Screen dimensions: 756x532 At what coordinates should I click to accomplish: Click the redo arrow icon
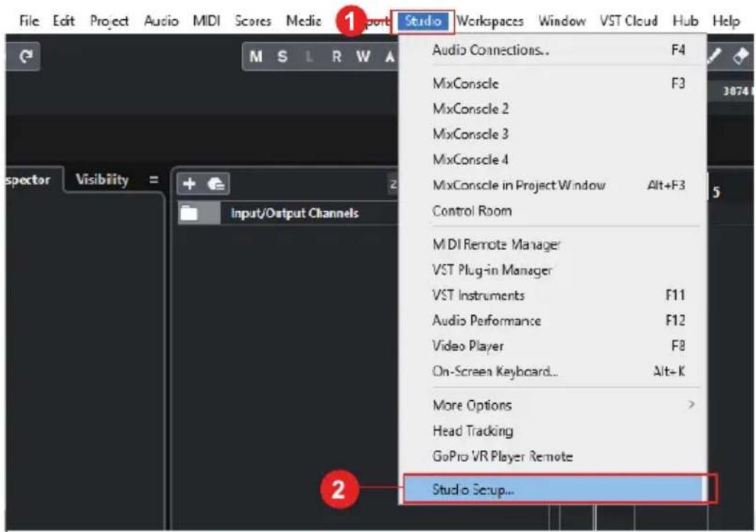click(26, 57)
